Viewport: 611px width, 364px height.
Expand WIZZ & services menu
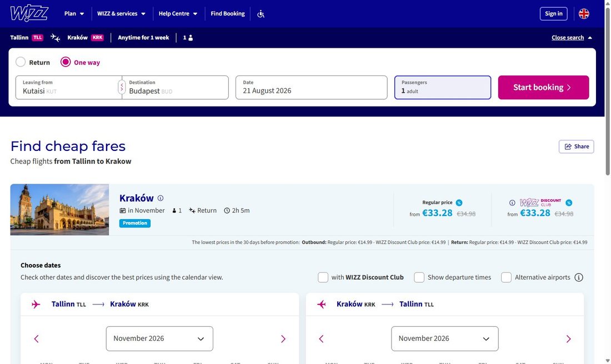coord(121,14)
